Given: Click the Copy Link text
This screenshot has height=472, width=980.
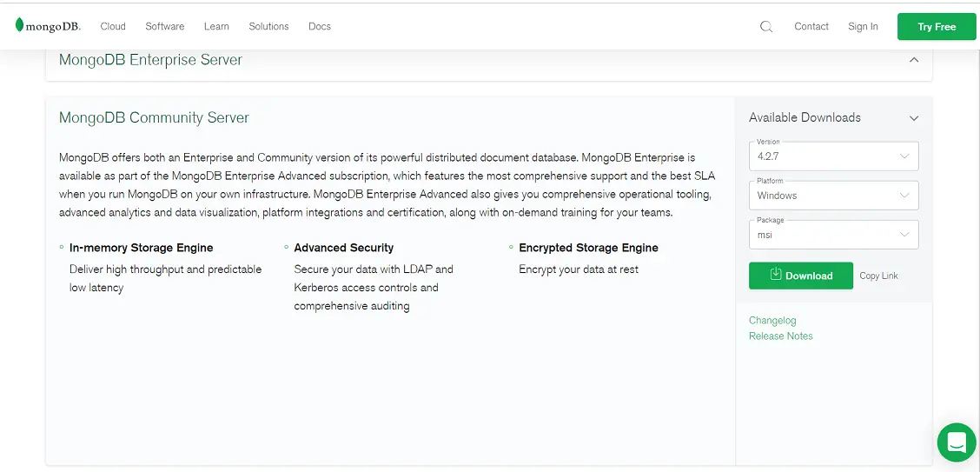Looking at the screenshot, I should pos(878,276).
